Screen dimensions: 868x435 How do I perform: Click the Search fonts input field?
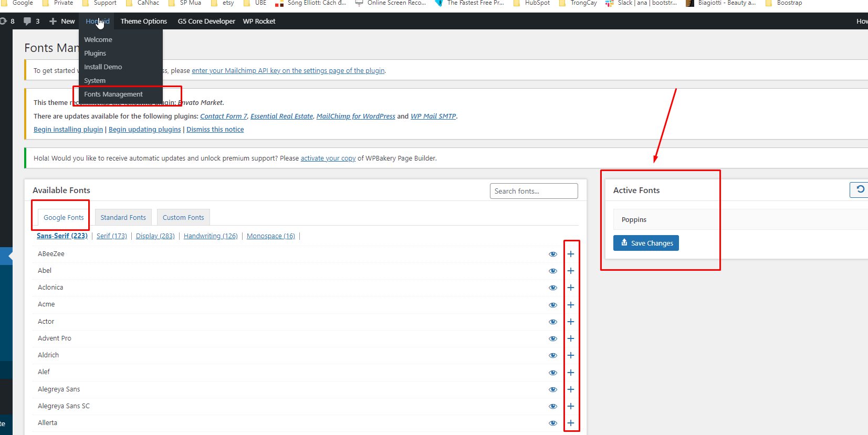pos(534,191)
